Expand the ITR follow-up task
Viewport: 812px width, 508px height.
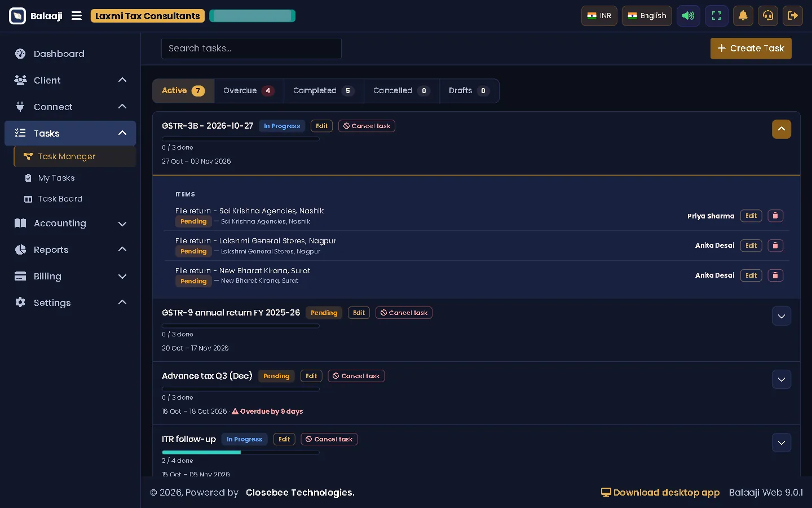(x=782, y=443)
